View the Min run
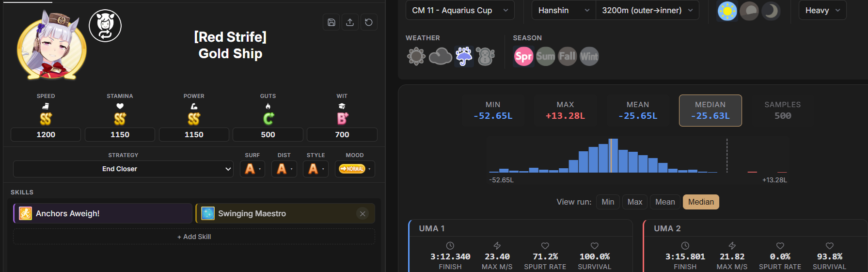This screenshot has height=272, width=868. 608,202
